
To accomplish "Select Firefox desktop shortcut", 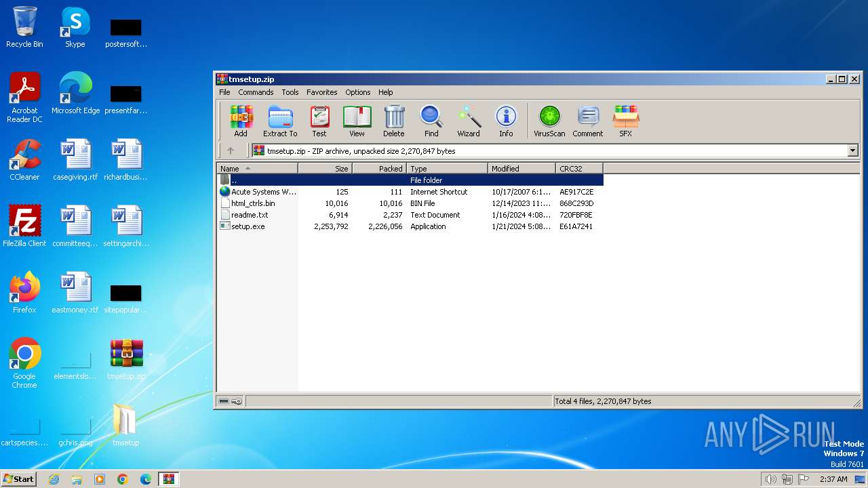I will tap(24, 293).
